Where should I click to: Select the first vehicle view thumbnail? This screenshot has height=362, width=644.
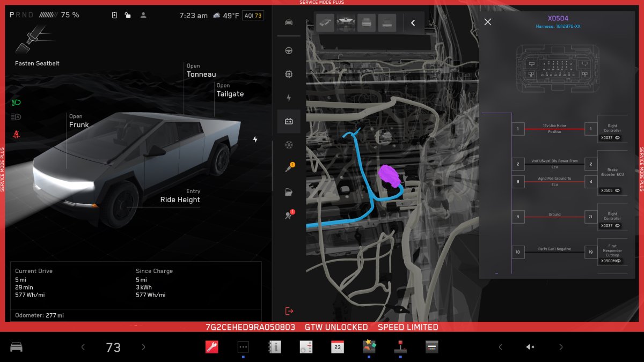325,23
